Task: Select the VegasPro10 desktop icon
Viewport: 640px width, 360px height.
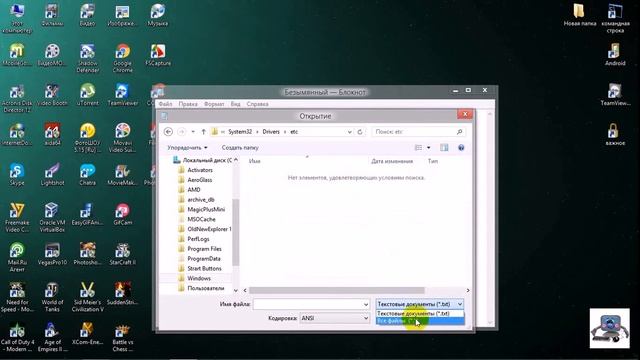Action: point(52,254)
